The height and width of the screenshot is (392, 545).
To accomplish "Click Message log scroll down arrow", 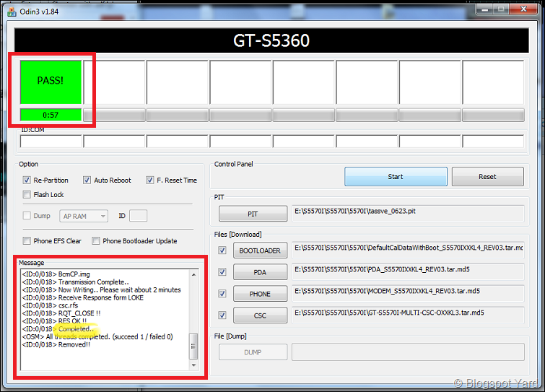I will tap(193, 365).
